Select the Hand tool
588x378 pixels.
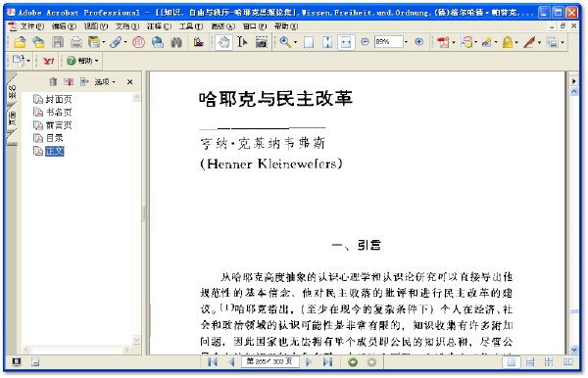pos(223,42)
